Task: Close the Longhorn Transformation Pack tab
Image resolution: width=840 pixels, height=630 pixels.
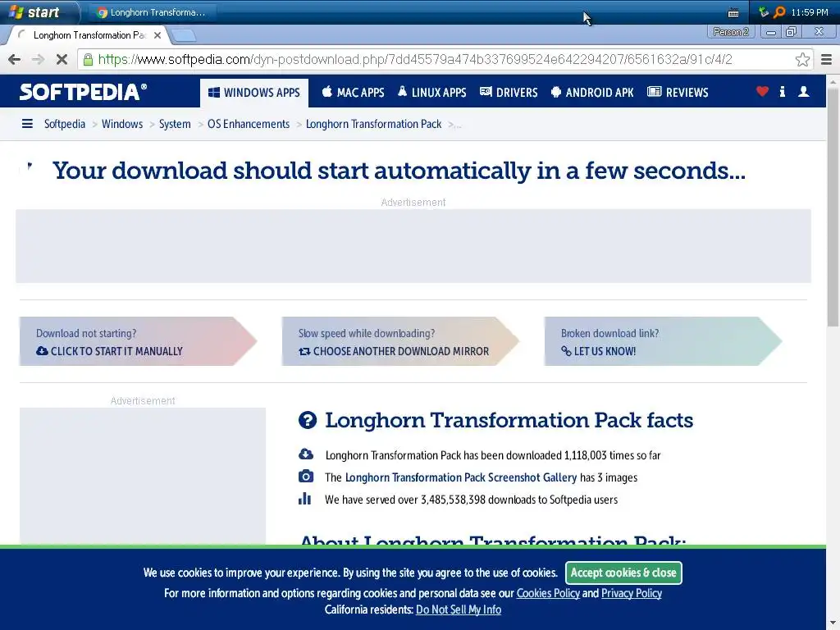Action: pos(157,35)
